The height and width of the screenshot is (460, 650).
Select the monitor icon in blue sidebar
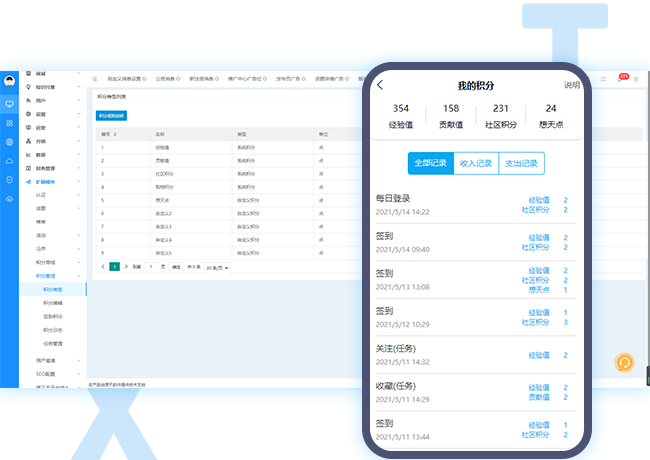pyautogui.click(x=9, y=104)
